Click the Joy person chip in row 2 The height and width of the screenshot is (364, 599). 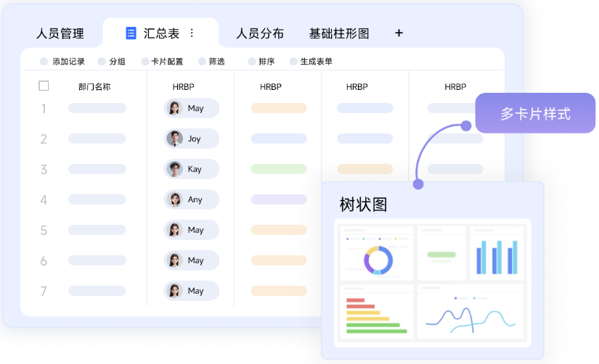click(x=192, y=138)
